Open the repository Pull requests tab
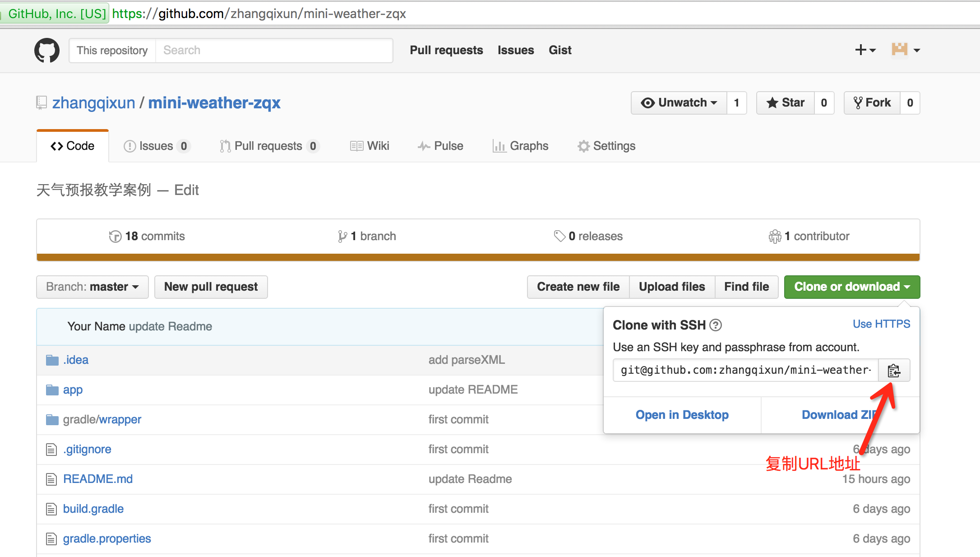 click(x=269, y=146)
